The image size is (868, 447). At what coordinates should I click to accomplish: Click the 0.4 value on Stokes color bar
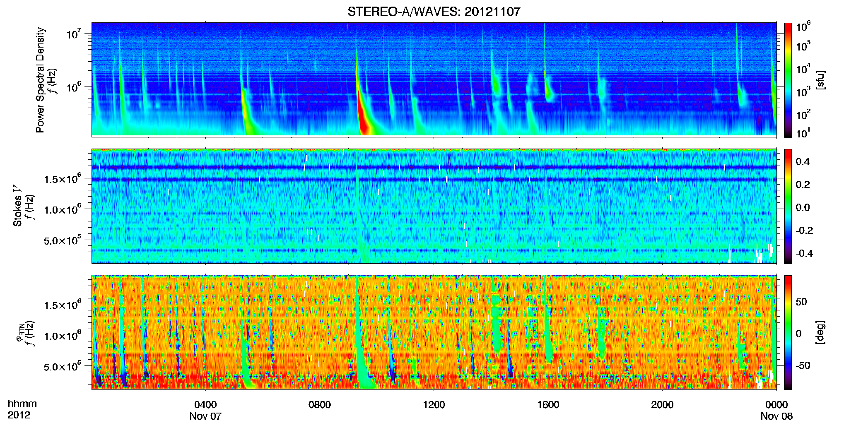tap(803, 162)
